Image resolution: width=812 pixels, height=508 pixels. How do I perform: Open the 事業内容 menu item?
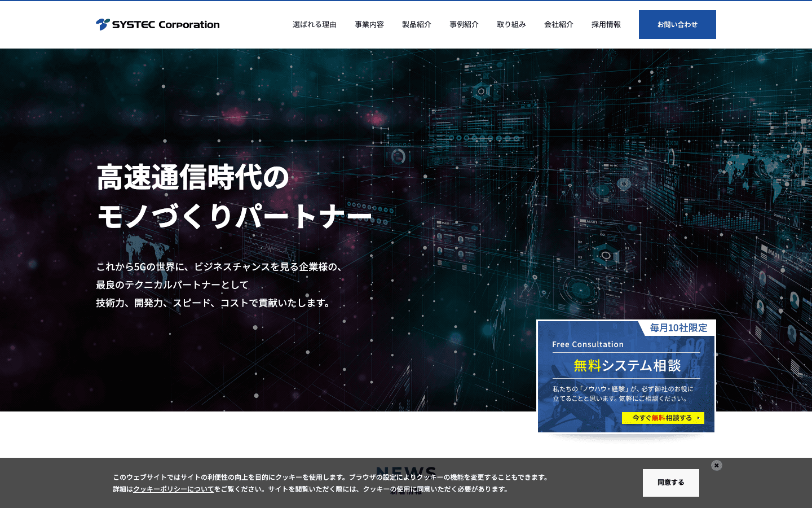[369, 24]
